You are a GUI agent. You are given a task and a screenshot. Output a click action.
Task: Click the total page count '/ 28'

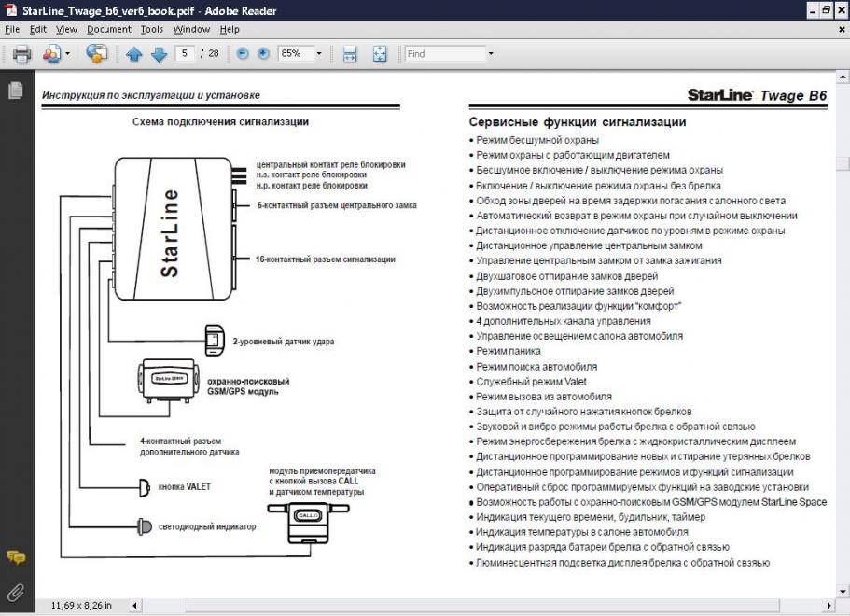tap(210, 53)
